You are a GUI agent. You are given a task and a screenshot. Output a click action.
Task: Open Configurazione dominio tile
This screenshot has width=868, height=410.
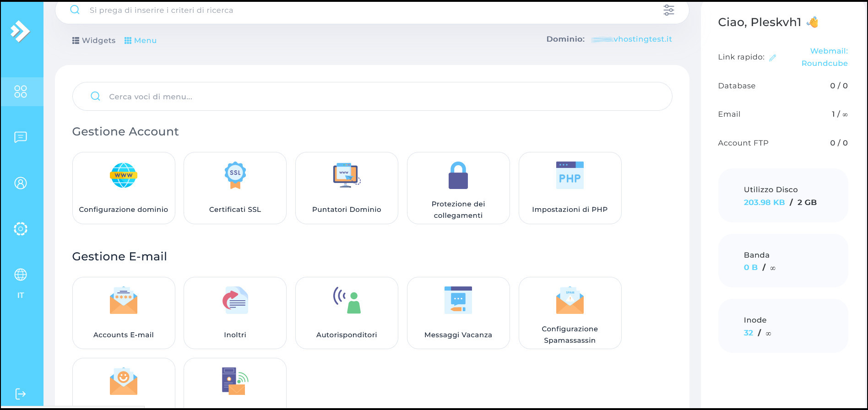124,188
